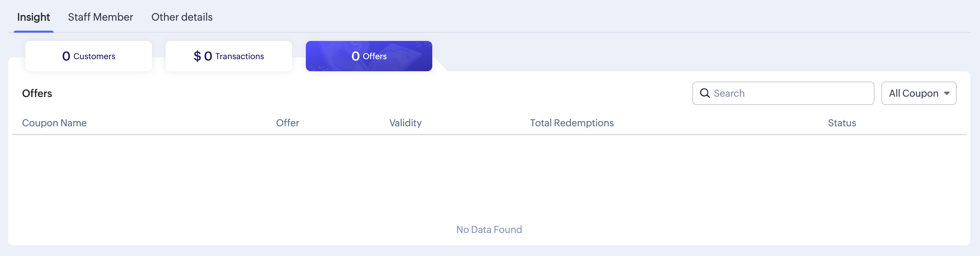The height and width of the screenshot is (256, 980).
Task: Focus the Search input field
Action: 783,93
